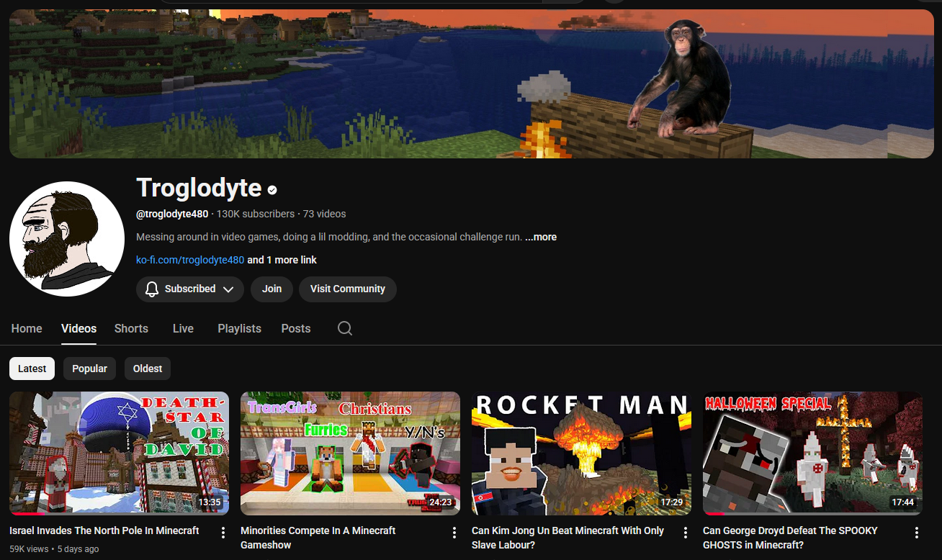Screen dimensions: 942x560
Task: Click the search icon in channel tabs
Action: [345, 328]
